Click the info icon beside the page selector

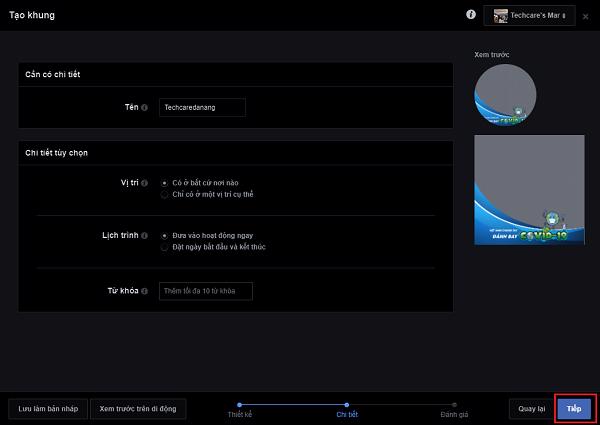[x=471, y=15]
